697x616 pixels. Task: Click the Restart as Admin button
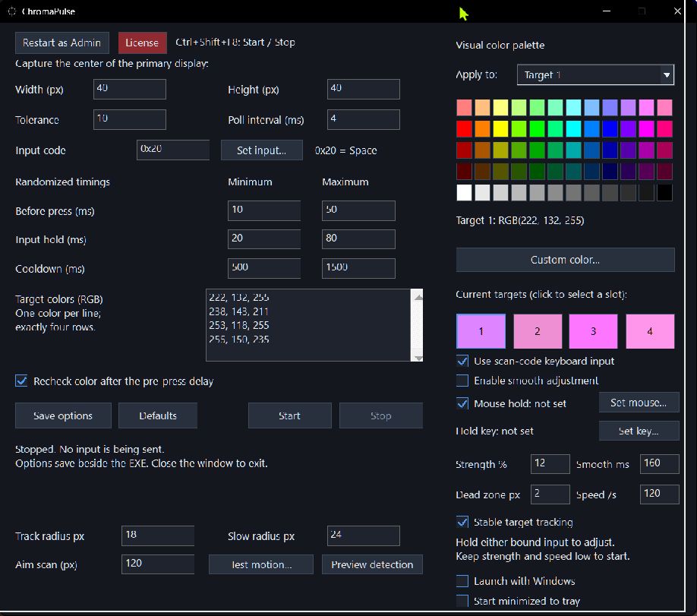click(x=61, y=43)
